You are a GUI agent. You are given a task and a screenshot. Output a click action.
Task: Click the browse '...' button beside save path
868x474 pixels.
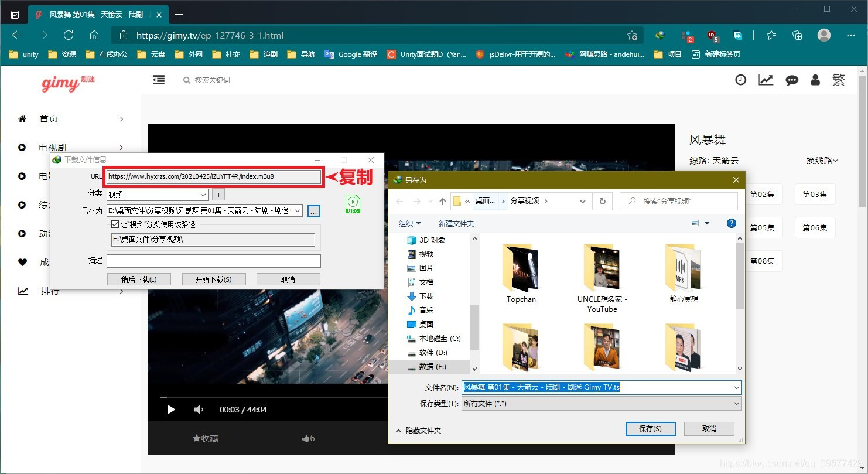[x=313, y=211]
